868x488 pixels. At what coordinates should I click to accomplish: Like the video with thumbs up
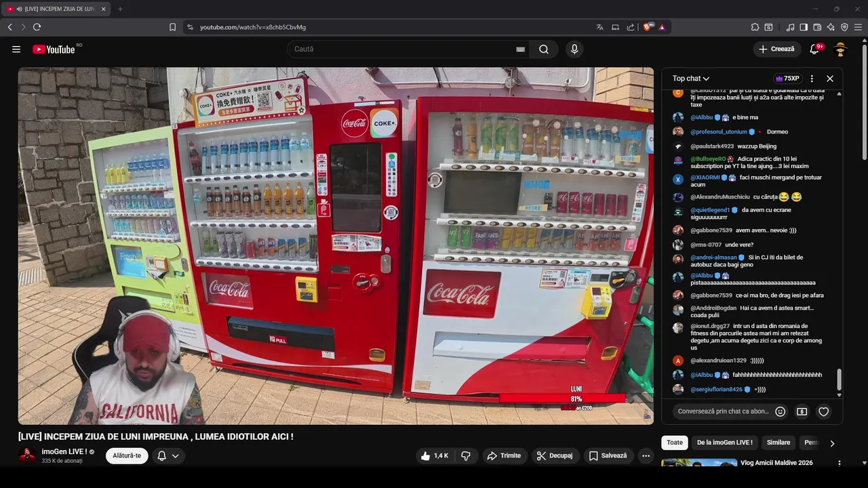click(x=434, y=456)
